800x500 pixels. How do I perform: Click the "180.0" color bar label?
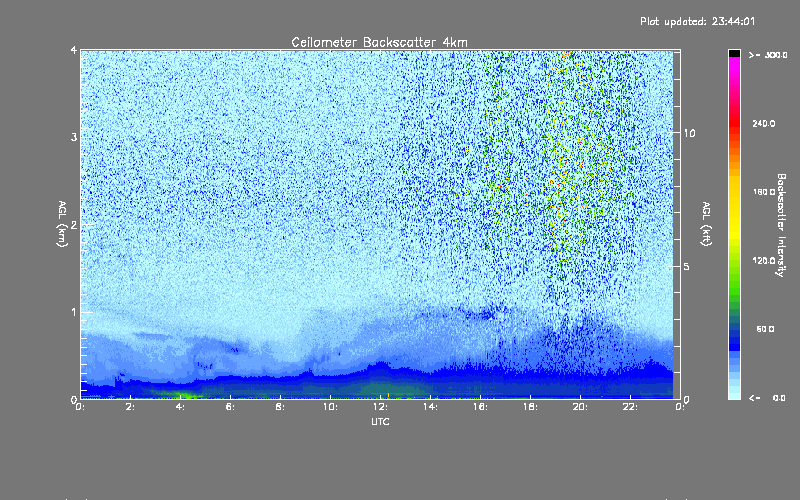click(x=764, y=192)
